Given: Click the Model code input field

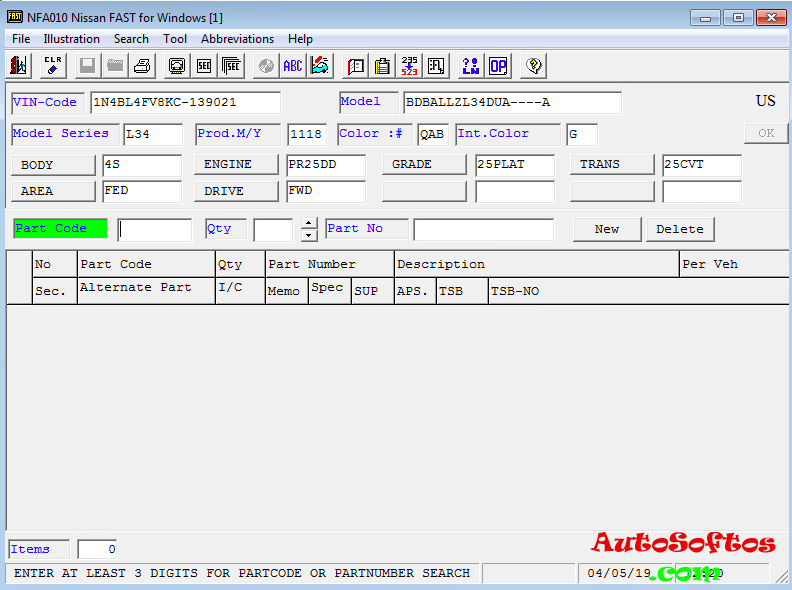Looking at the screenshot, I should click(x=512, y=103).
